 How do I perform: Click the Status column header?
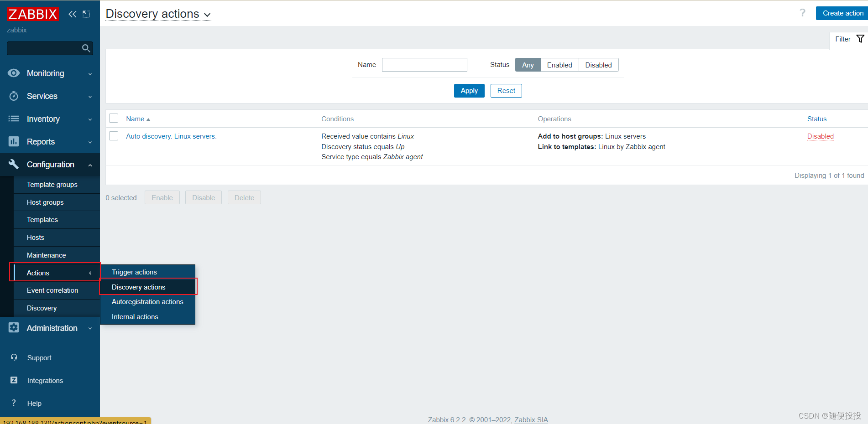coord(816,119)
